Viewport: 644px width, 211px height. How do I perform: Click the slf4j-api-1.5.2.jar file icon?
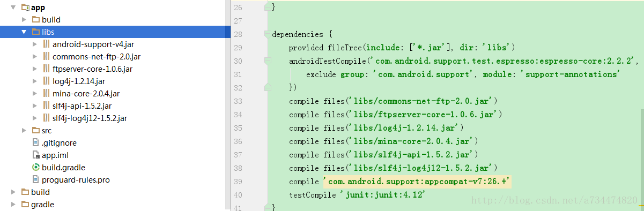coord(47,106)
